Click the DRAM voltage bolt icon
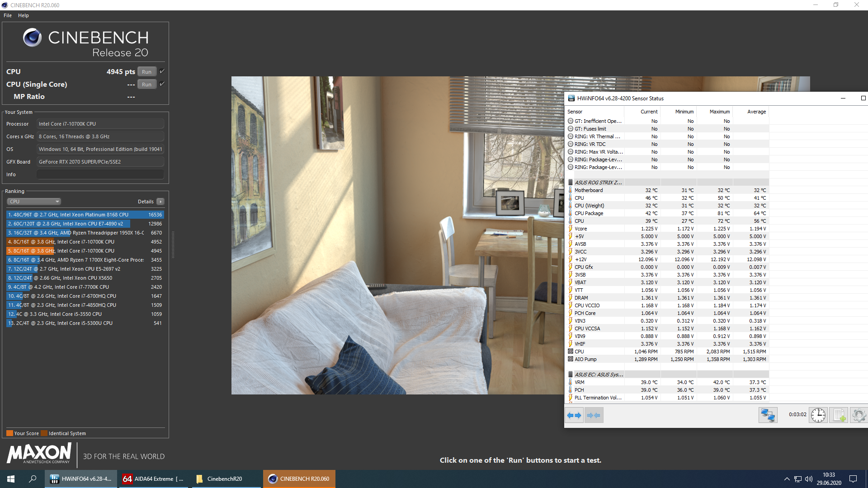This screenshot has height=488, width=868. click(571, 298)
